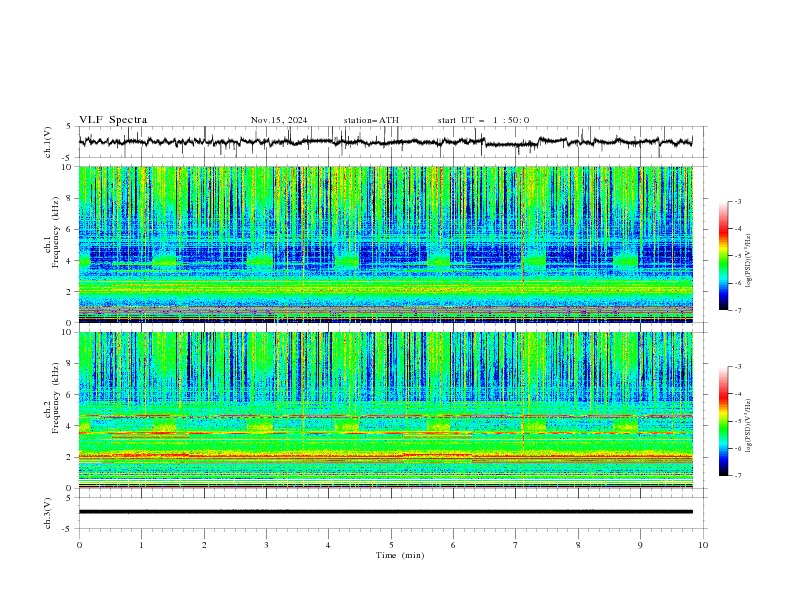Select the 5 tick on ch.3(V) axis

[69, 497]
